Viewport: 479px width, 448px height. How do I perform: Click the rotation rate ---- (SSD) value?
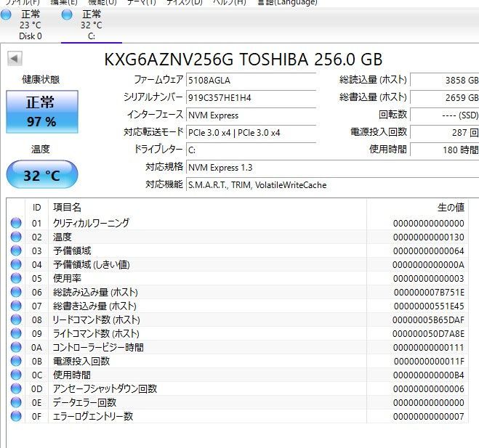(445, 115)
